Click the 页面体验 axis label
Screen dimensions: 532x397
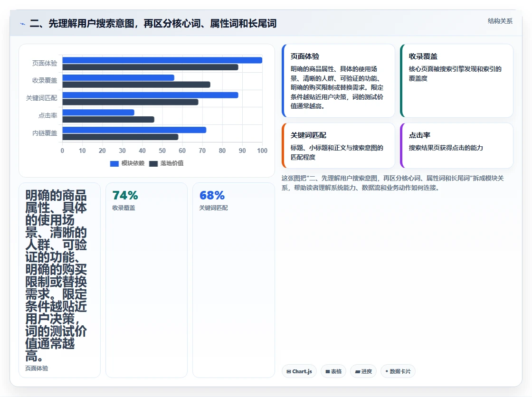click(x=45, y=64)
